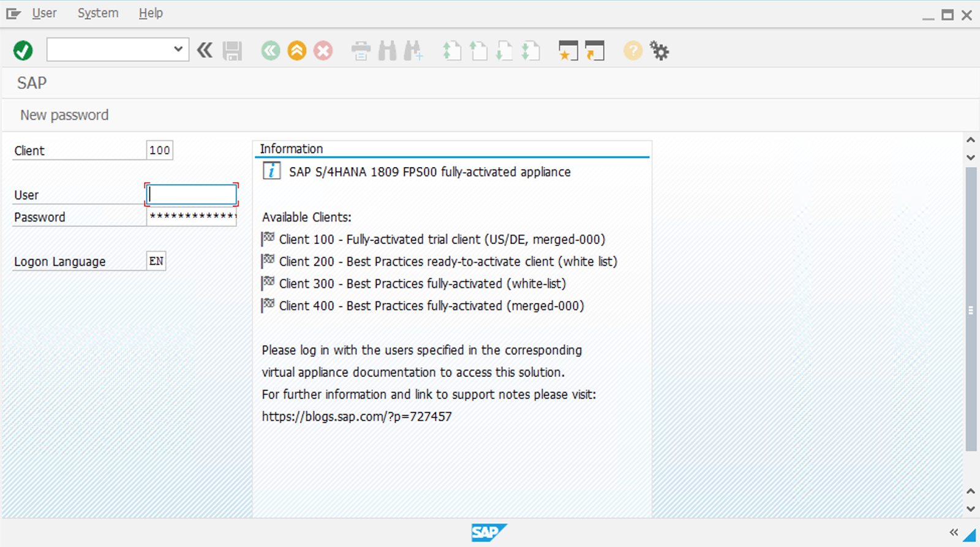980x547 pixels.
Task: Click the Find binoculars icon
Action: tap(387, 50)
